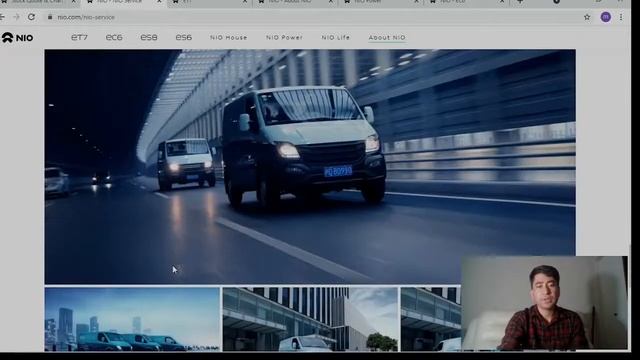Reload the NIO service page
640x360 pixels.
tap(31, 17)
